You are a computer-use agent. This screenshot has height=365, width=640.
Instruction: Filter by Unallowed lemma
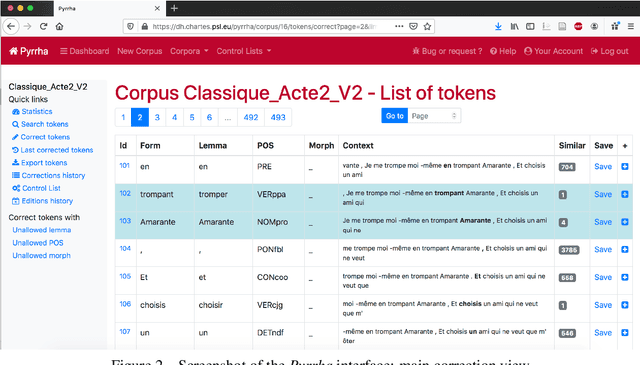(x=42, y=230)
